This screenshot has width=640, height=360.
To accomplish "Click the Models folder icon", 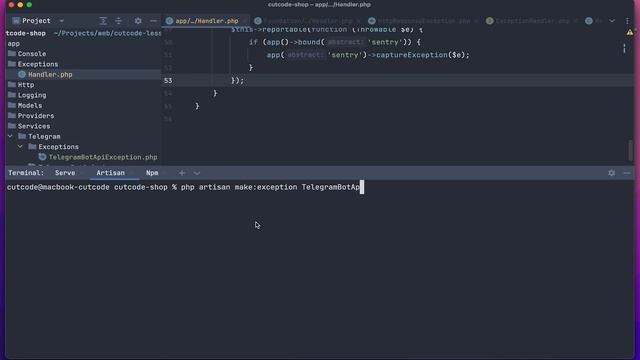I will [x=12, y=105].
